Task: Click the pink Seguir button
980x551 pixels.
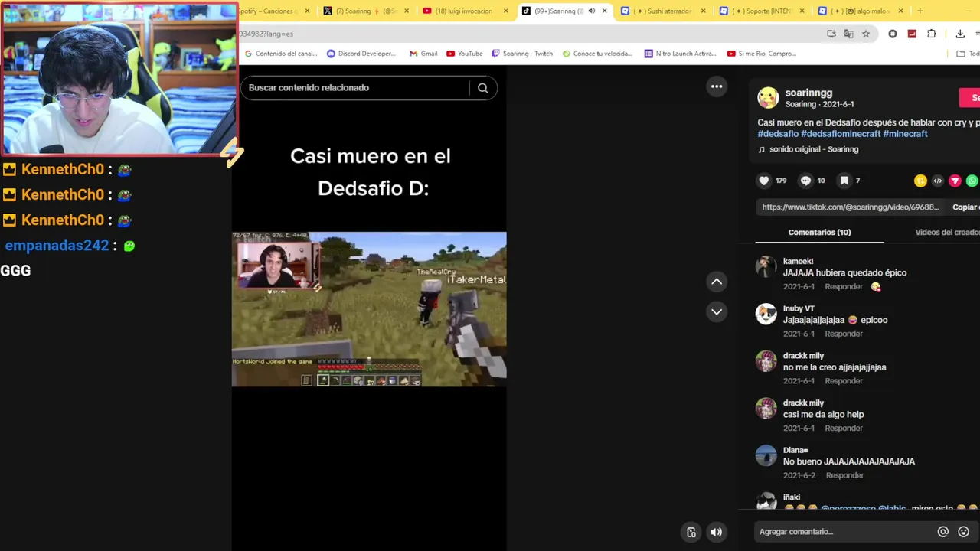Action: 970,98
